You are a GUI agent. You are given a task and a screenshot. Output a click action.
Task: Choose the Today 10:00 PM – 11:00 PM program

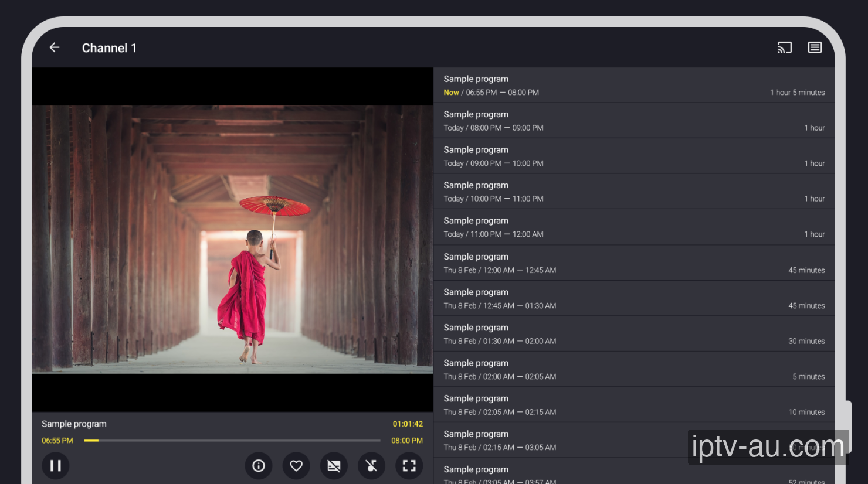634,192
